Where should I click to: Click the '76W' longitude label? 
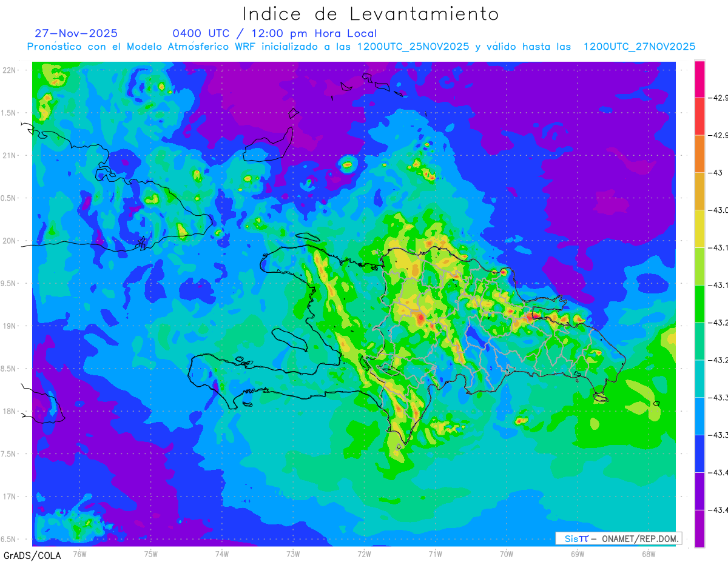coord(79,554)
